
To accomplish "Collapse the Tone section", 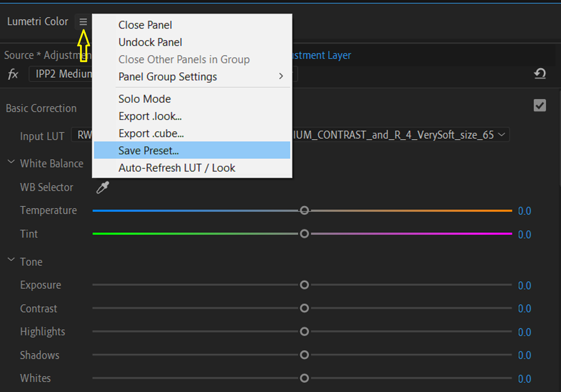I will point(11,260).
